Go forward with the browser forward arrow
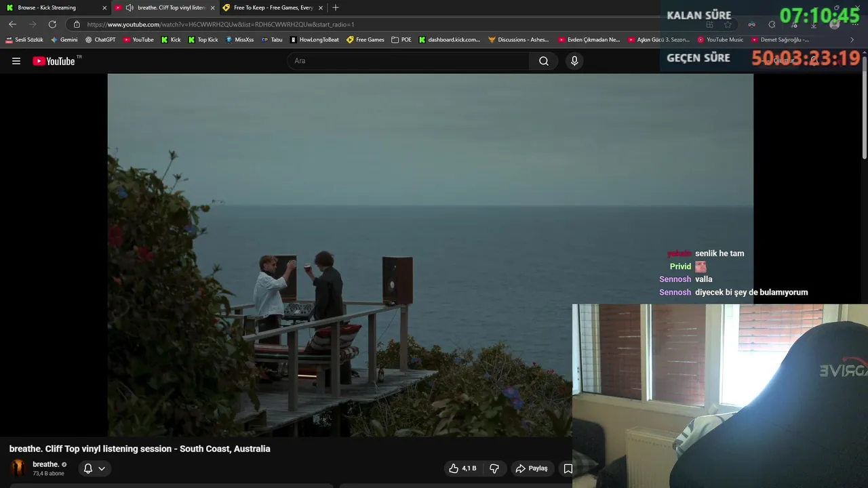Image resolution: width=868 pixels, height=488 pixels. [x=32, y=24]
